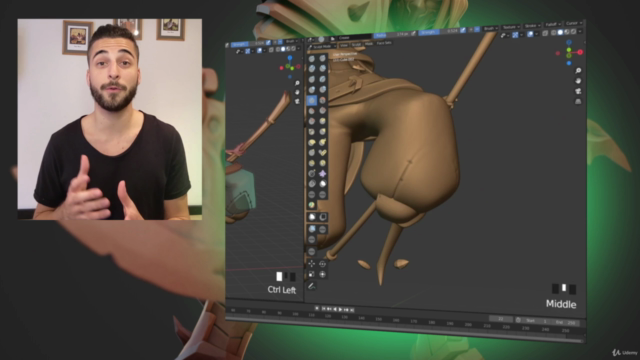Screen dimensions: 640x360
Task: Click zoom magnifier in left viewport
Action: point(297,83)
